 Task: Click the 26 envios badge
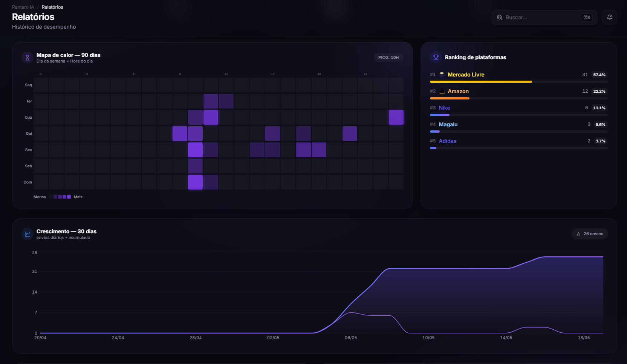(x=590, y=234)
